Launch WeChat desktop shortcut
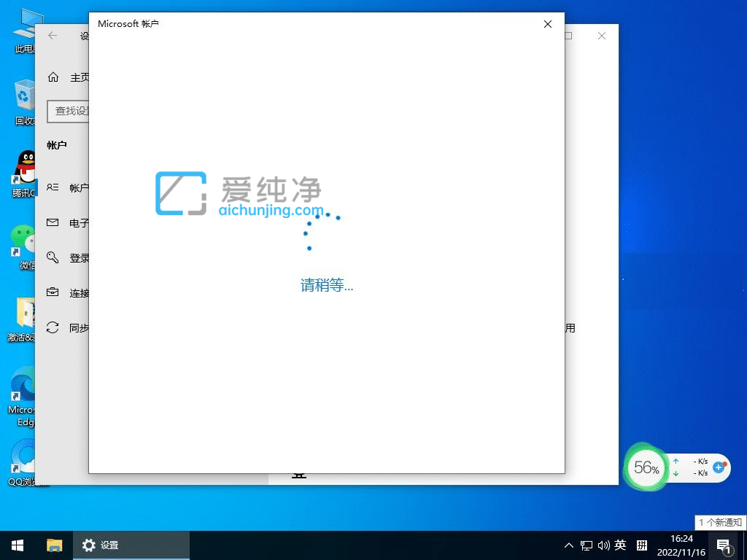 point(24,247)
